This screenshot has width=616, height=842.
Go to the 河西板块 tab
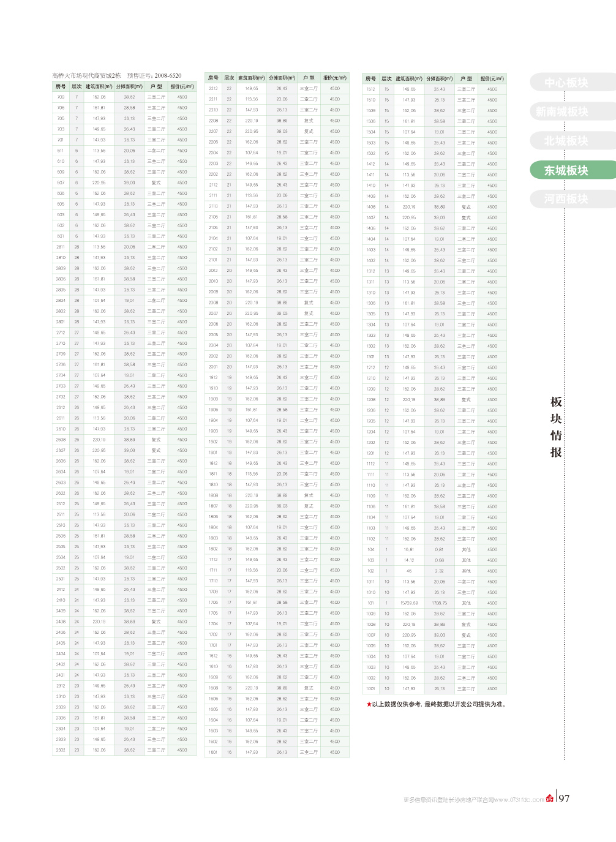(x=566, y=199)
